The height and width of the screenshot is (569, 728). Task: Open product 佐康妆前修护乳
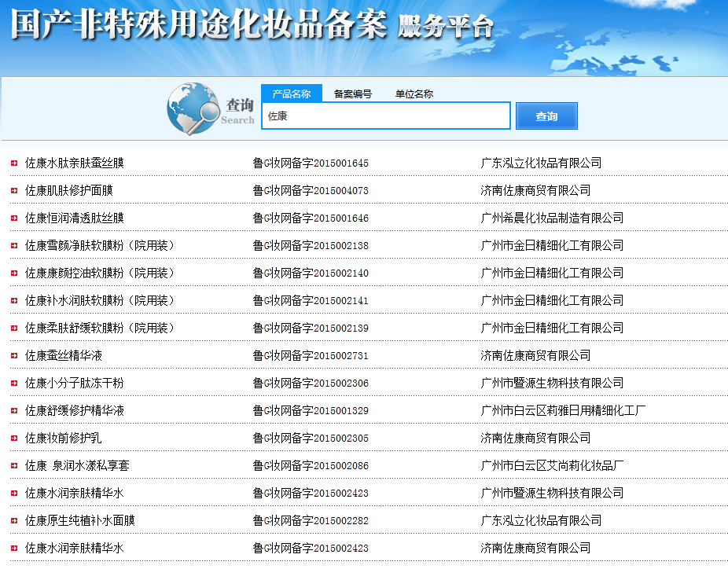coord(63,438)
